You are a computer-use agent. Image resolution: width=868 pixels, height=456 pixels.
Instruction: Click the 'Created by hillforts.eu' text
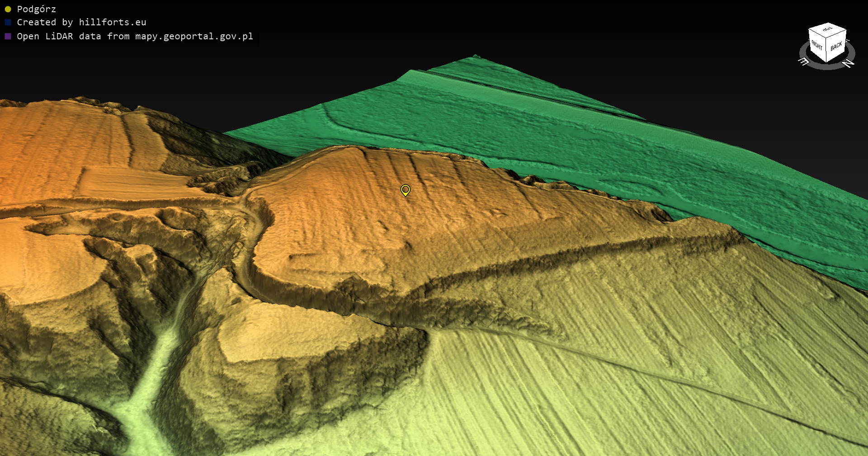point(81,22)
